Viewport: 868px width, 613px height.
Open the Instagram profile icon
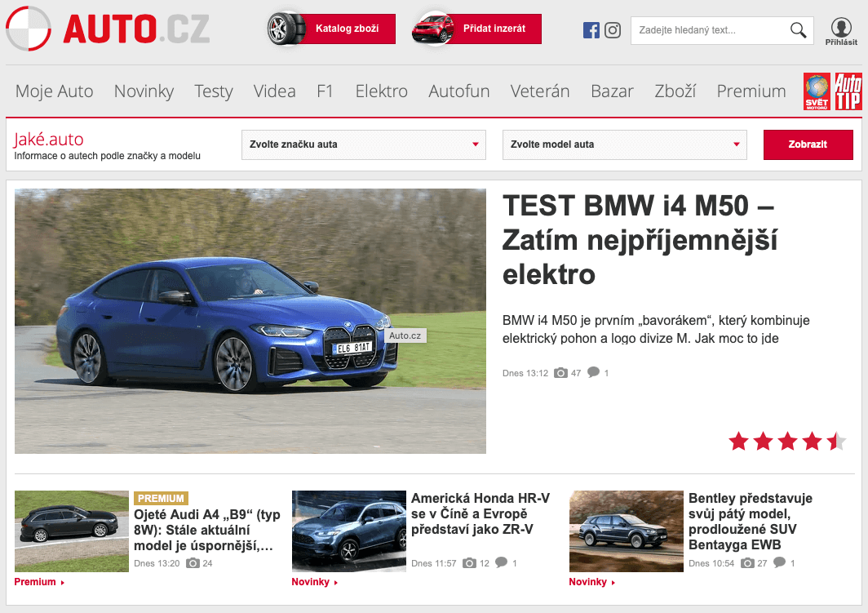[x=612, y=30]
